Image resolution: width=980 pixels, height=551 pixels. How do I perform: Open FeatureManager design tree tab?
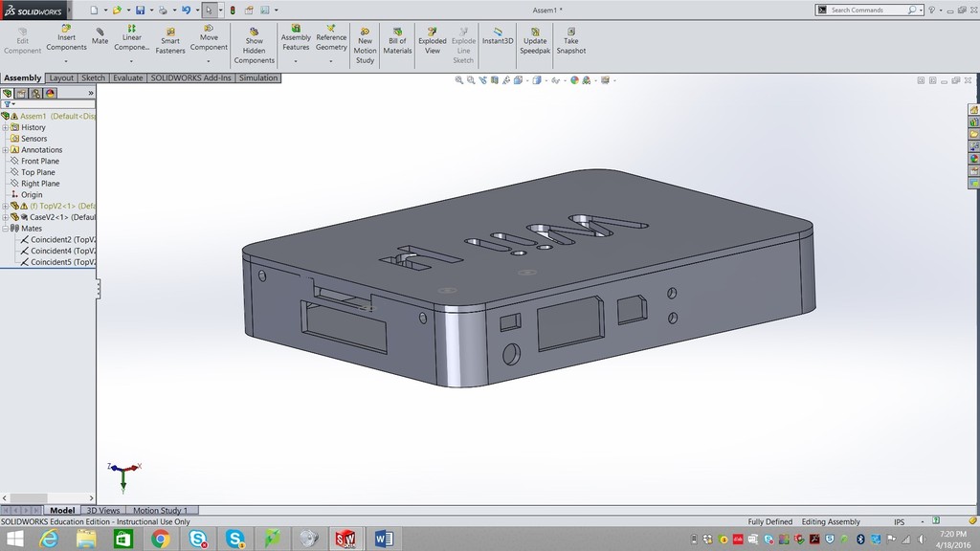pos(8,93)
